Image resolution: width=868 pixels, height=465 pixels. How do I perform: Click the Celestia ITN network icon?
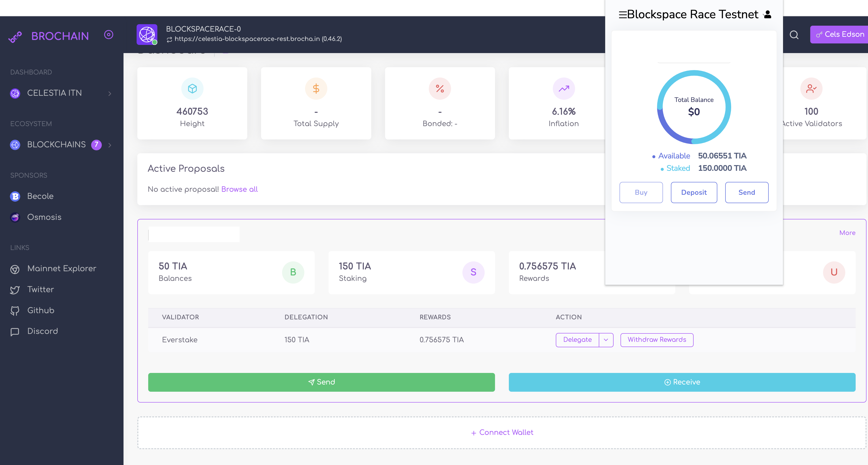click(16, 93)
